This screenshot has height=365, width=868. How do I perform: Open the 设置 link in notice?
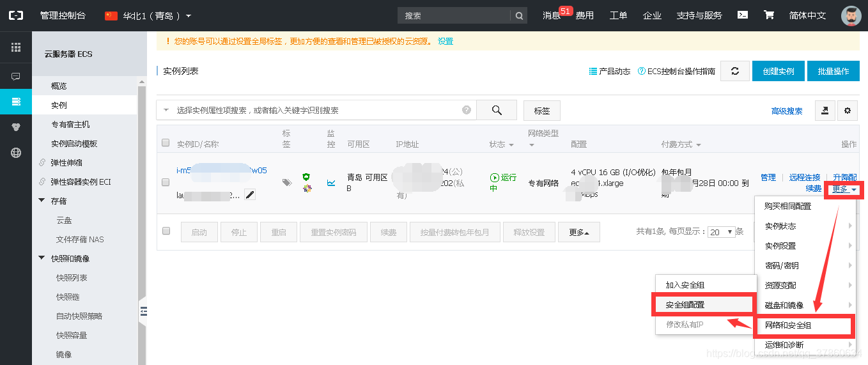[446, 41]
